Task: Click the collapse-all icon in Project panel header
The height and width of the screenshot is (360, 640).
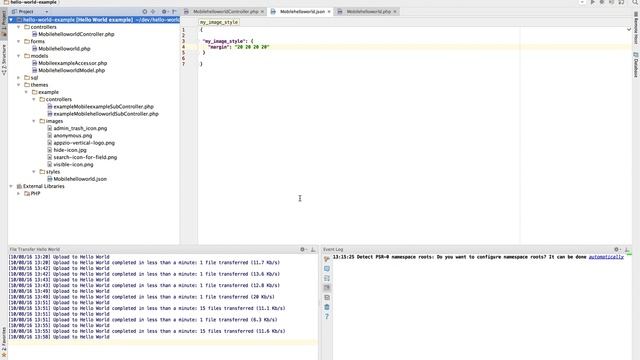Action: [153, 11]
